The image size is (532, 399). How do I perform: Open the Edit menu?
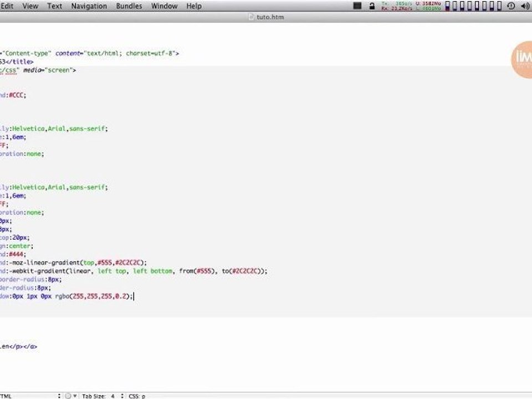point(7,6)
